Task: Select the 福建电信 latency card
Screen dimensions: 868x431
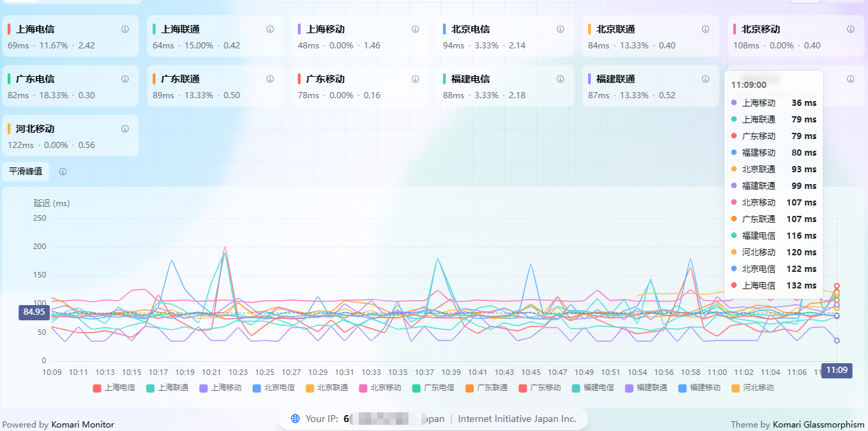Action: click(508, 86)
